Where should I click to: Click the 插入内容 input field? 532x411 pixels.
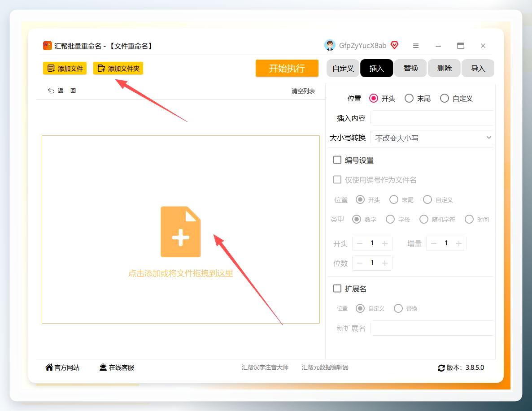[432, 118]
